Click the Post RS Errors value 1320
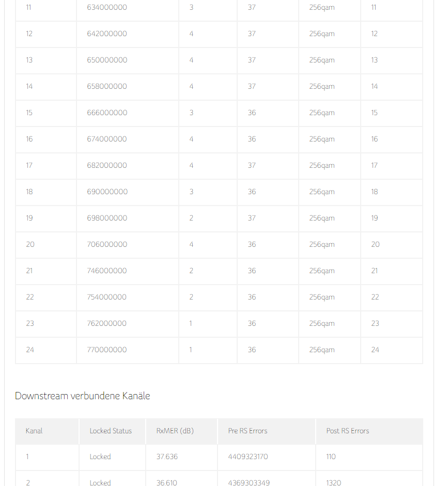Viewport: 448px width, 486px height. click(x=334, y=482)
